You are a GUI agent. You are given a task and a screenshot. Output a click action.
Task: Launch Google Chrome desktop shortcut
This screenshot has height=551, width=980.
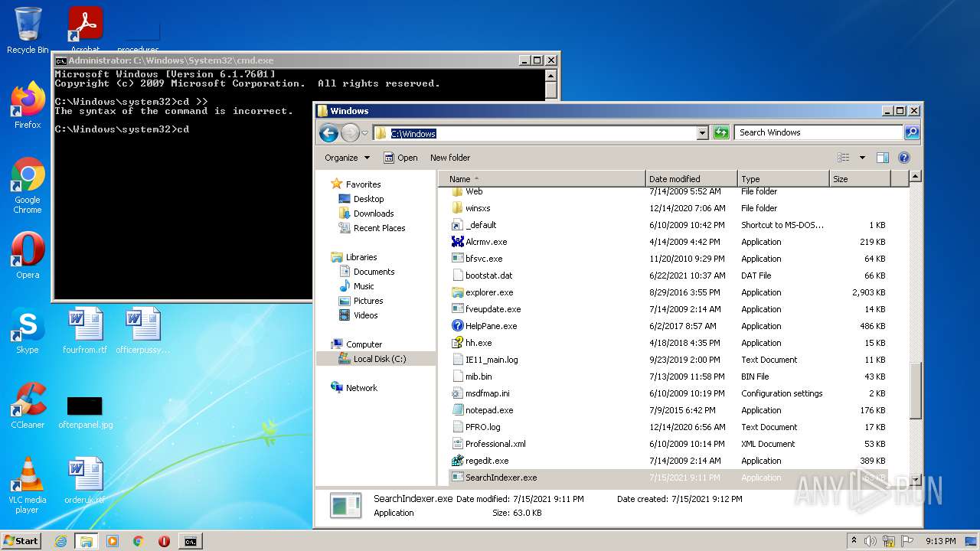(x=28, y=186)
